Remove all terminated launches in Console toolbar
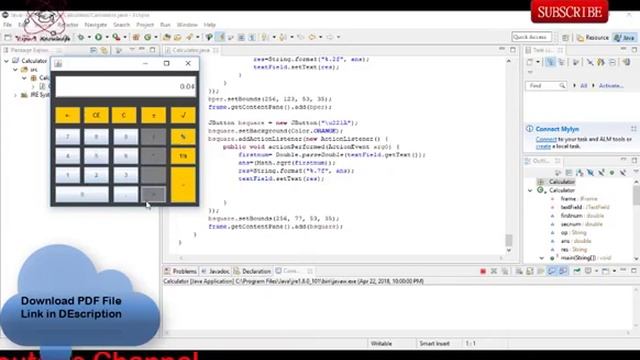Viewport: 640px width, 360px height. 505,271
